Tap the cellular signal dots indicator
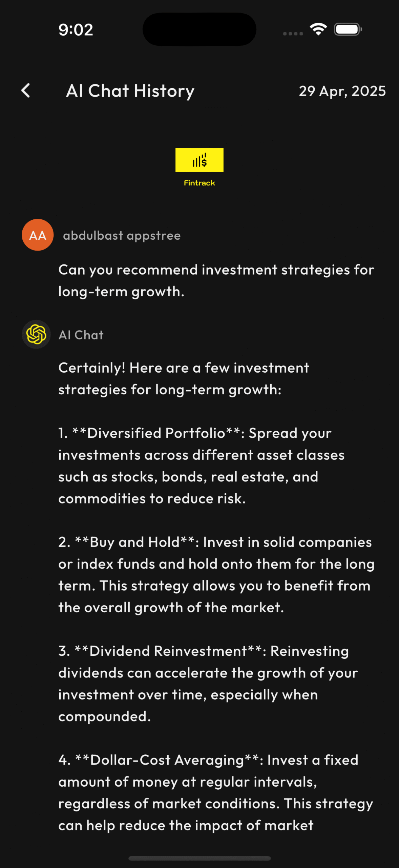This screenshot has width=399, height=868. 293,34
